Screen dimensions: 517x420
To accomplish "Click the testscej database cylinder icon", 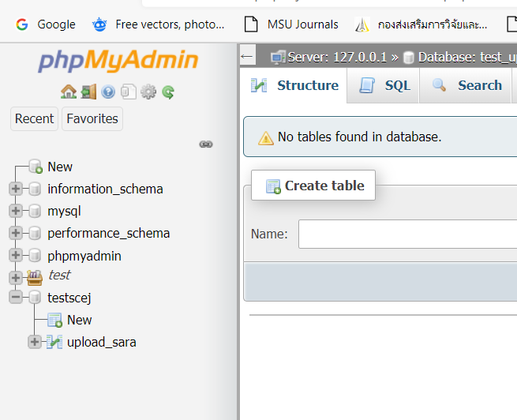I will point(35,298).
